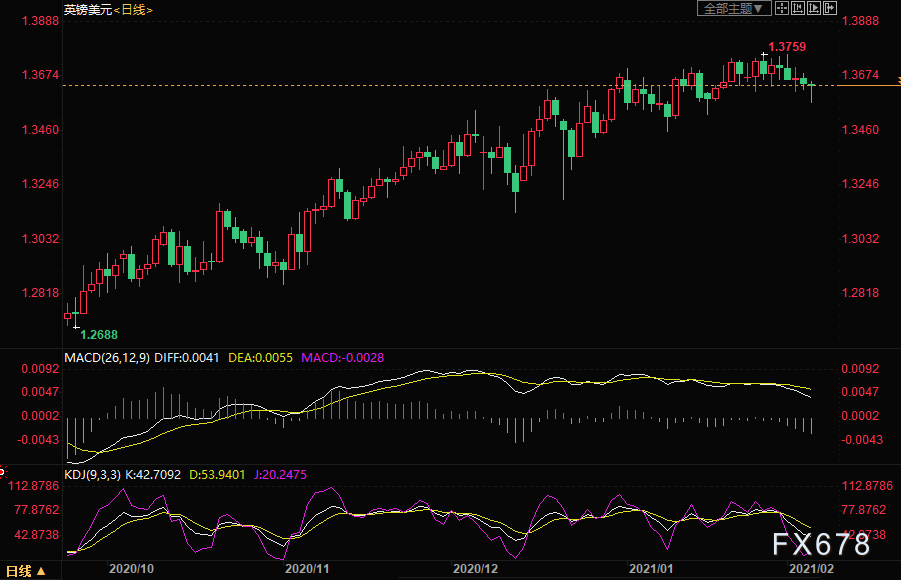The image size is (901, 580).
Task: Select the yellow D:53.9401 value label
Action: pyautogui.click(x=217, y=475)
